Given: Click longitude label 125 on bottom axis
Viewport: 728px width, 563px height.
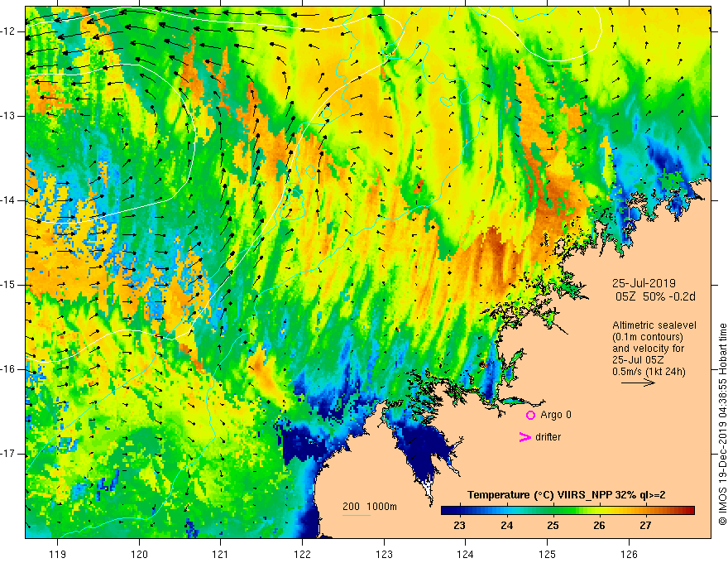Looking at the screenshot, I should point(548,554).
